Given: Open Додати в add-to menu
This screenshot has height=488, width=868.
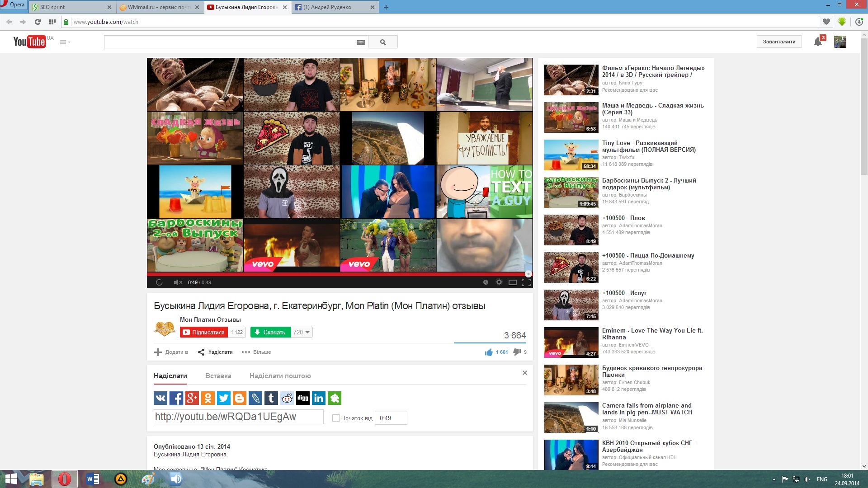Looking at the screenshot, I should [x=171, y=352].
